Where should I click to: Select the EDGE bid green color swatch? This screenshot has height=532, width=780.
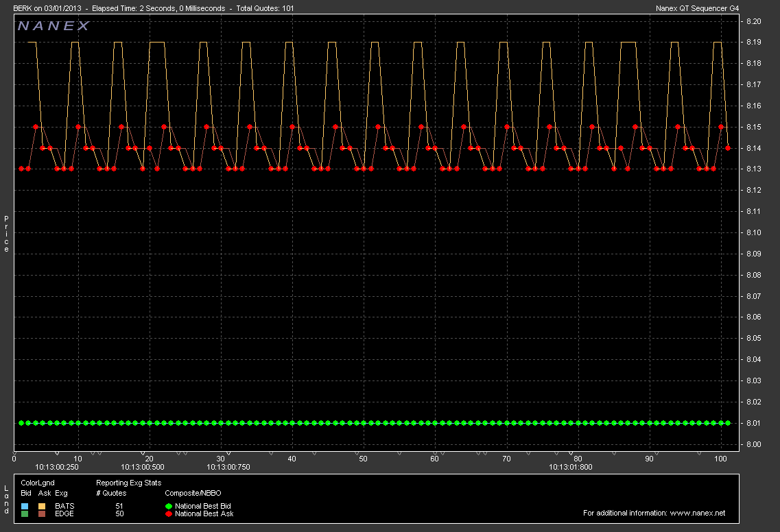coord(25,513)
